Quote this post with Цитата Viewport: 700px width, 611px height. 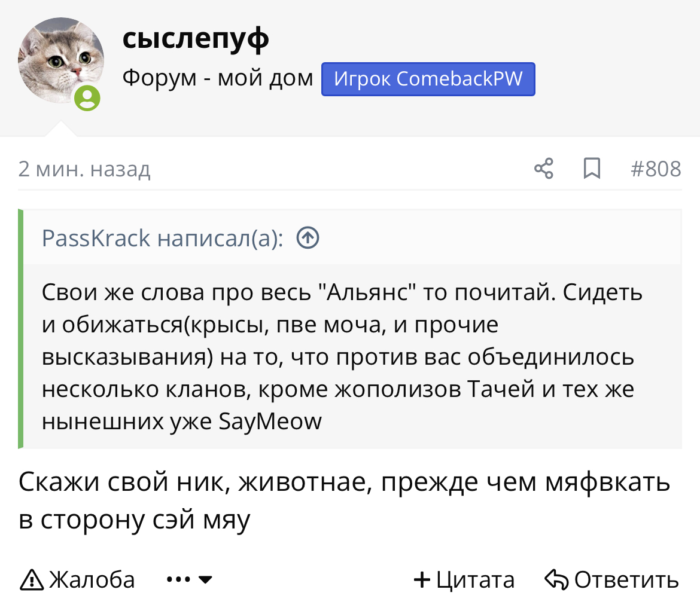tap(475, 580)
